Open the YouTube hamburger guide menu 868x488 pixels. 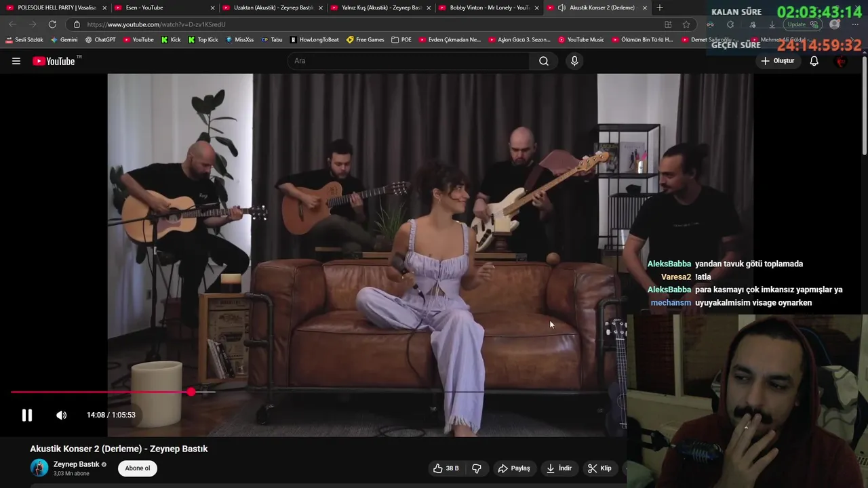pyautogui.click(x=16, y=61)
